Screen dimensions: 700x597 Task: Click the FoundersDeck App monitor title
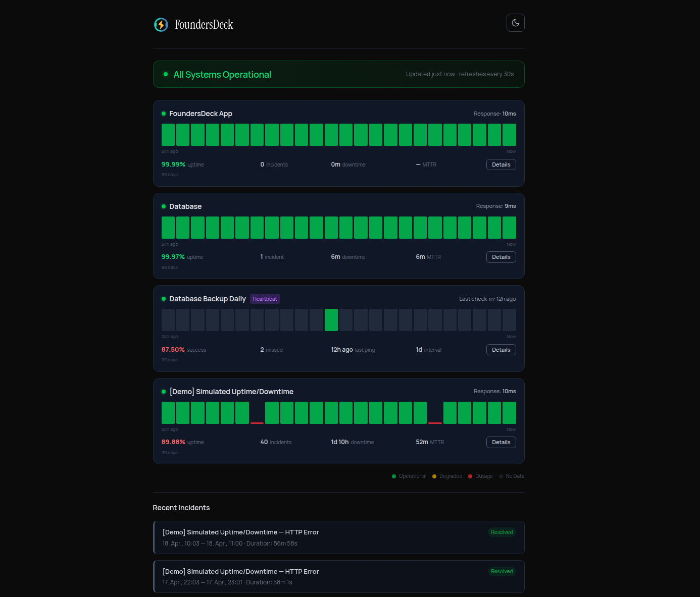click(201, 114)
